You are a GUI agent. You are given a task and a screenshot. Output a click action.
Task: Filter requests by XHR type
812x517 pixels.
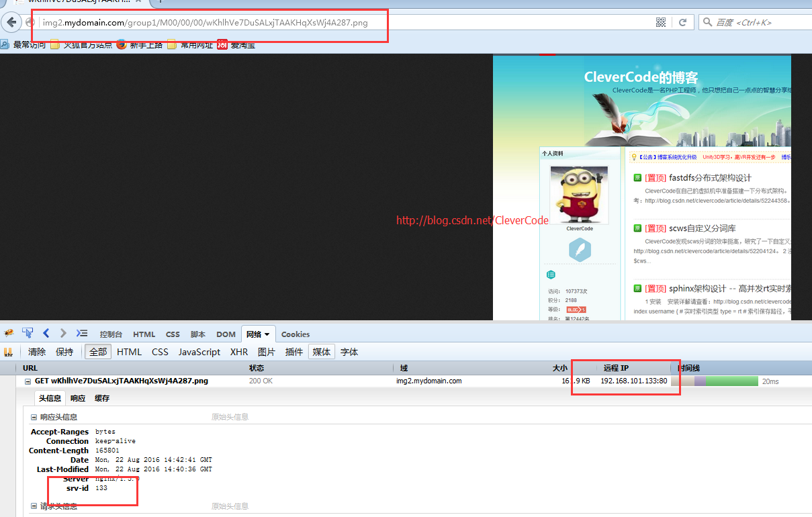click(239, 352)
